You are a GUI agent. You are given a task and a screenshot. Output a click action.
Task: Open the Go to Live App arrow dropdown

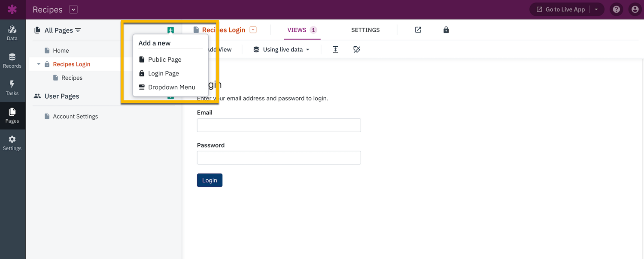coord(596,9)
